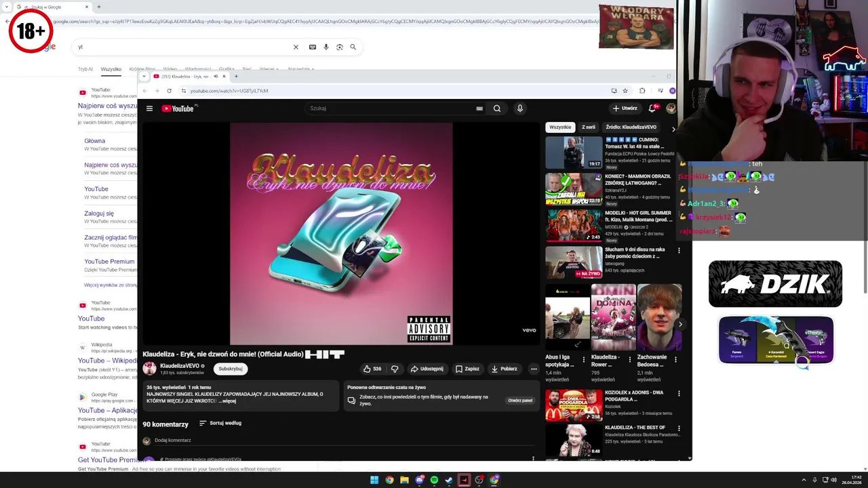Open the YouTube hamburger guide menu
The image size is (868, 488).
(x=150, y=108)
